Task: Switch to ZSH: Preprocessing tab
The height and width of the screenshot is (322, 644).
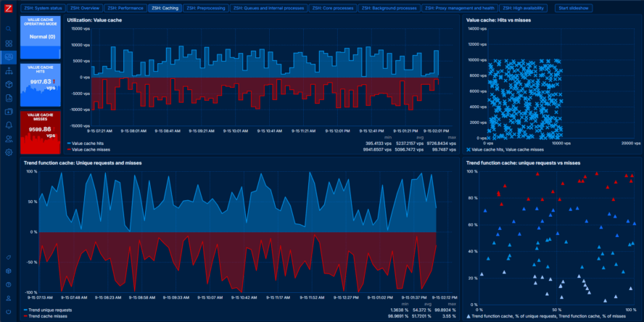Action: 205,8
